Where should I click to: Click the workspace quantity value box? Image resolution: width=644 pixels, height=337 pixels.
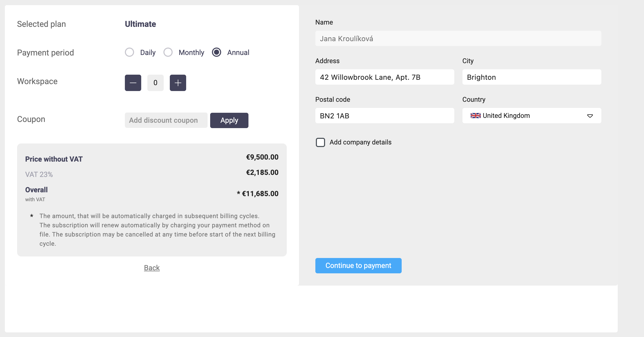tap(155, 83)
